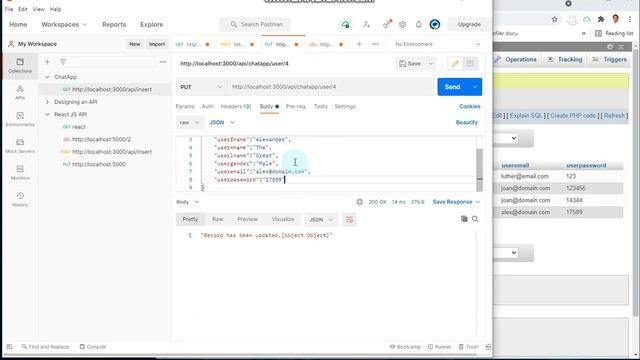Screen dimensions: 640x360
Task: Open the No Environment dropdown
Action: 438,44
